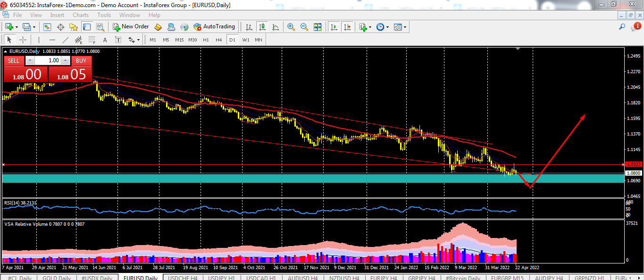Select the MN timeframe button
The image size is (644, 280).
coord(259,40)
